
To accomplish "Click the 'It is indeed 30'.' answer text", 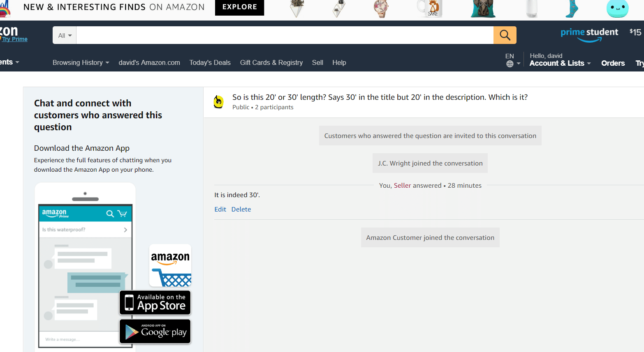I will (x=237, y=195).
